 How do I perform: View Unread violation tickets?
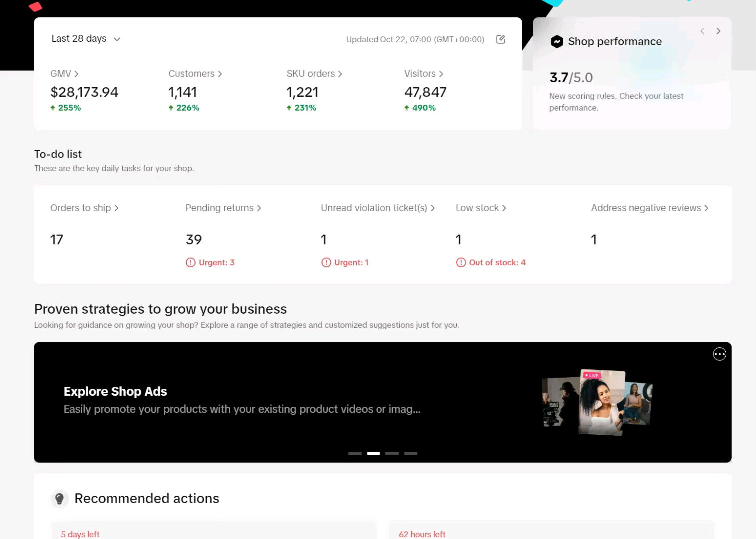[378, 208]
